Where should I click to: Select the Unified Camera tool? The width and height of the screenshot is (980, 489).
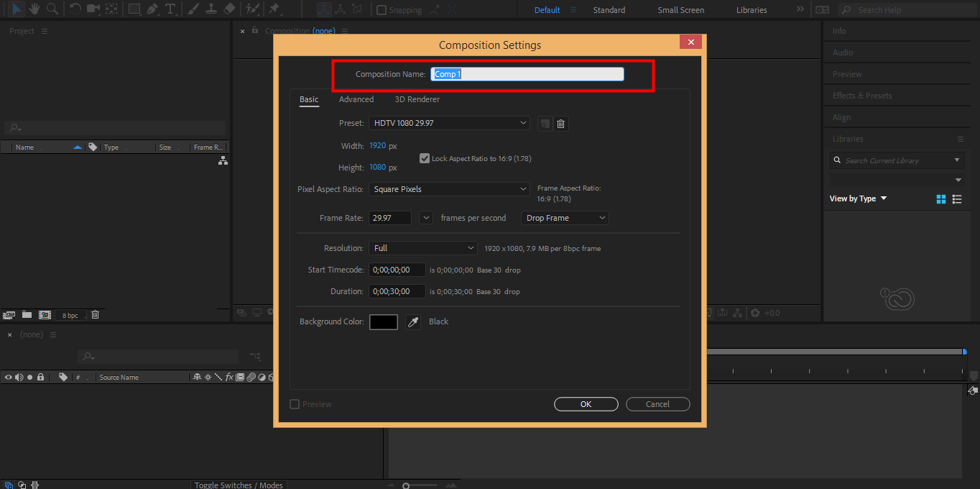(93, 9)
